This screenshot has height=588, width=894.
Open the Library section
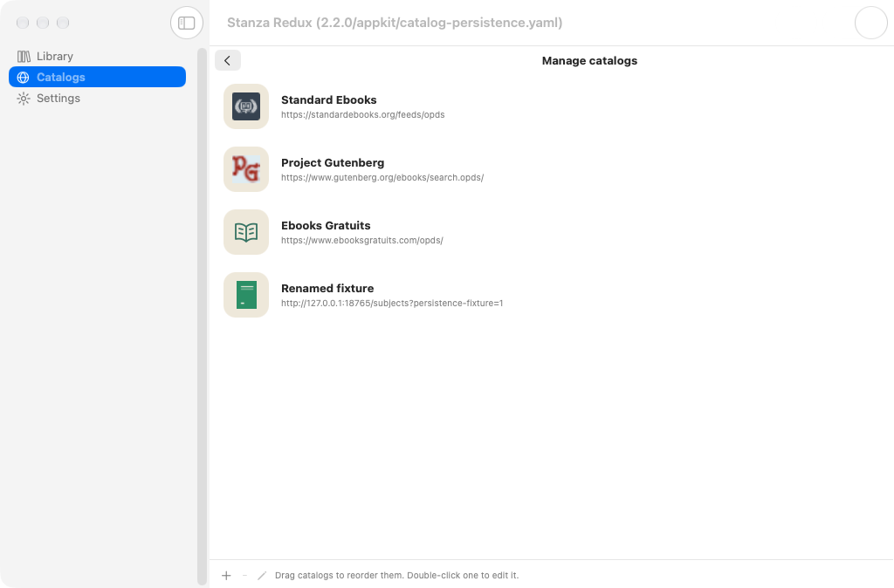click(x=97, y=56)
